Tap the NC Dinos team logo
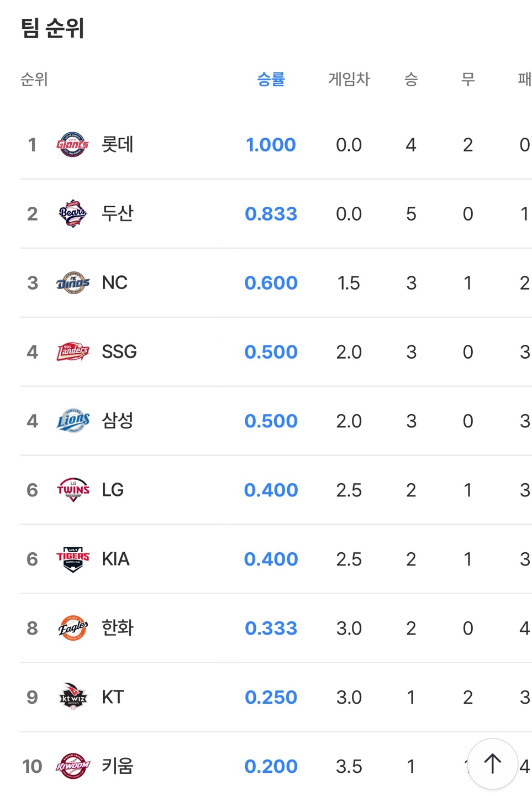The image size is (532, 796). tap(72, 283)
